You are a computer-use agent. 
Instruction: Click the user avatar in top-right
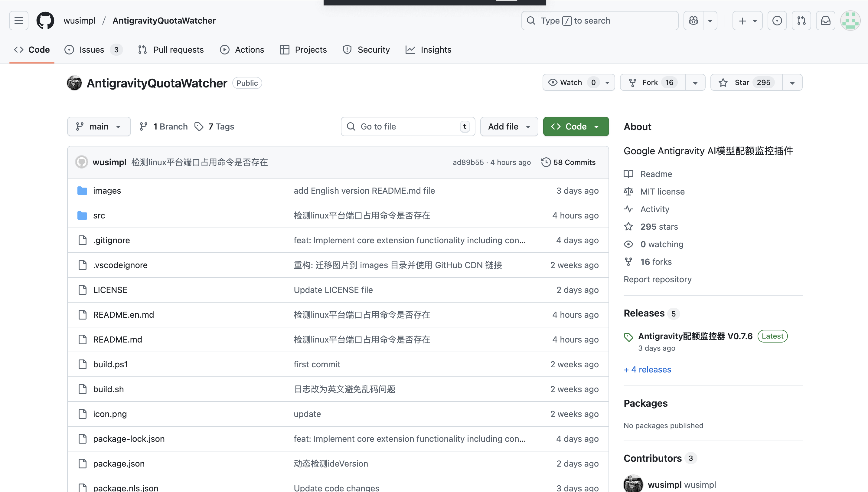coord(850,21)
